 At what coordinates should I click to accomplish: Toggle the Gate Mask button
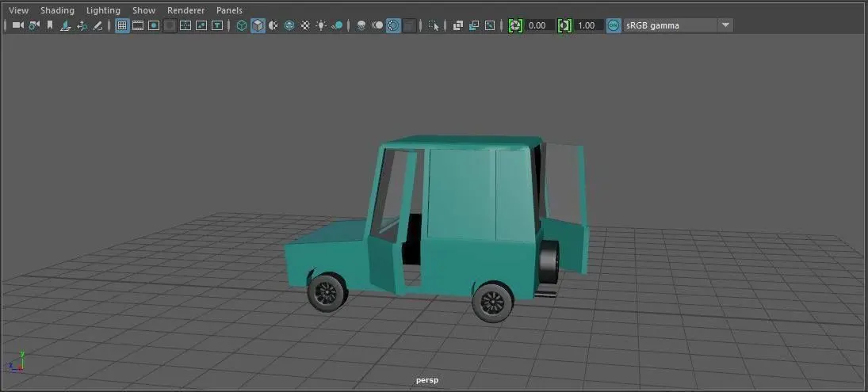[x=170, y=25]
